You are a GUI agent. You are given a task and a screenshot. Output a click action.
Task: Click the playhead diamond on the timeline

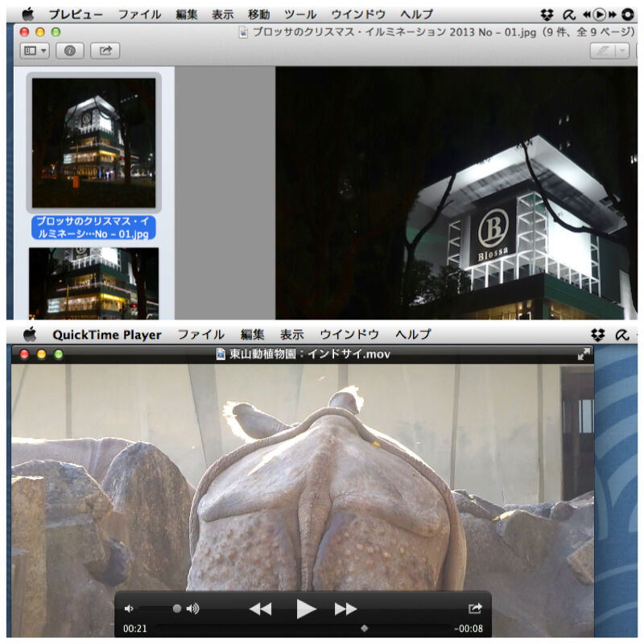pos(365,628)
